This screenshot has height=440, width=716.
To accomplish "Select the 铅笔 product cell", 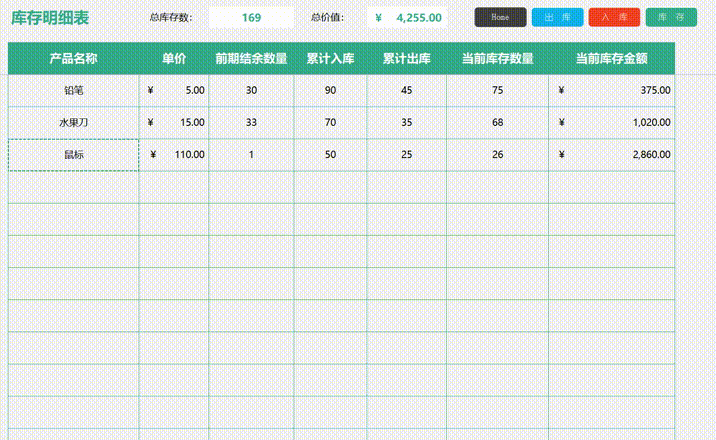I will point(74,90).
